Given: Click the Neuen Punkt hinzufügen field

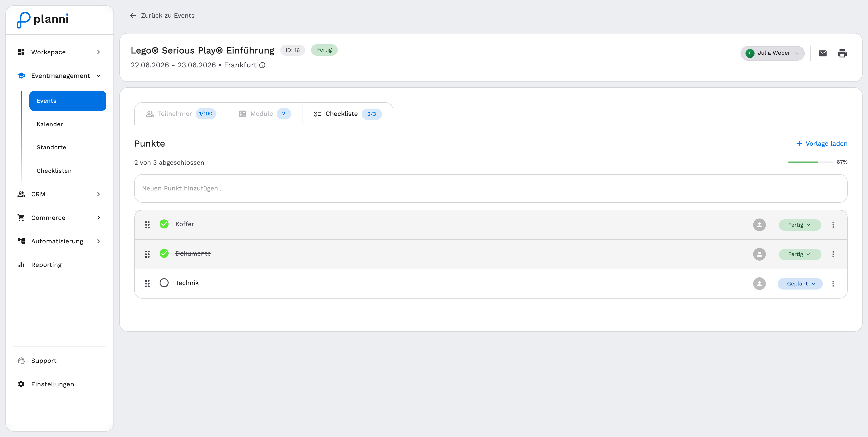Looking at the screenshot, I should click(491, 188).
